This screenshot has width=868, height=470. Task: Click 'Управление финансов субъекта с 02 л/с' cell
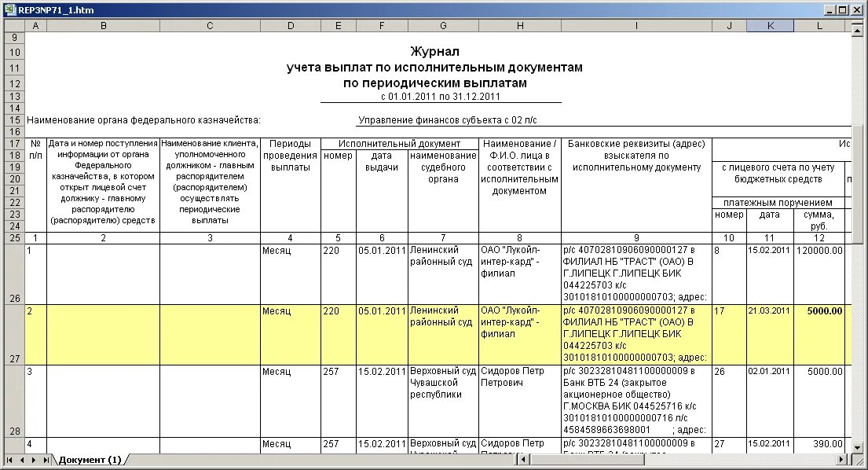click(447, 120)
